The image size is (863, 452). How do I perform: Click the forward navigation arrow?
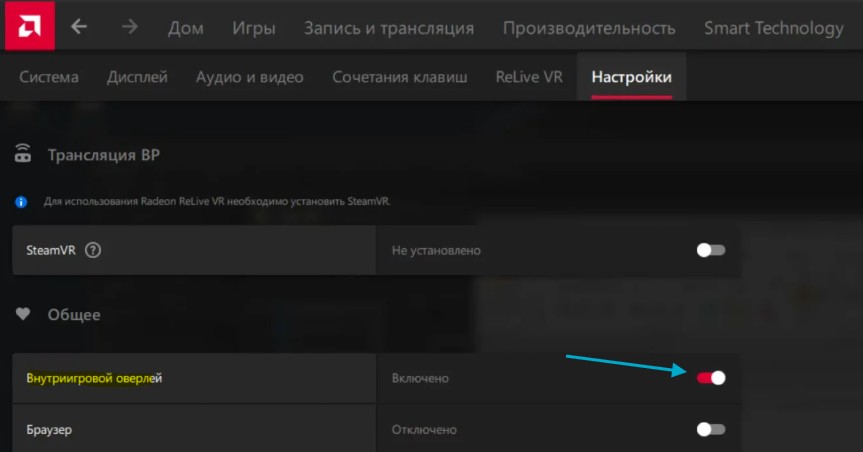(129, 27)
